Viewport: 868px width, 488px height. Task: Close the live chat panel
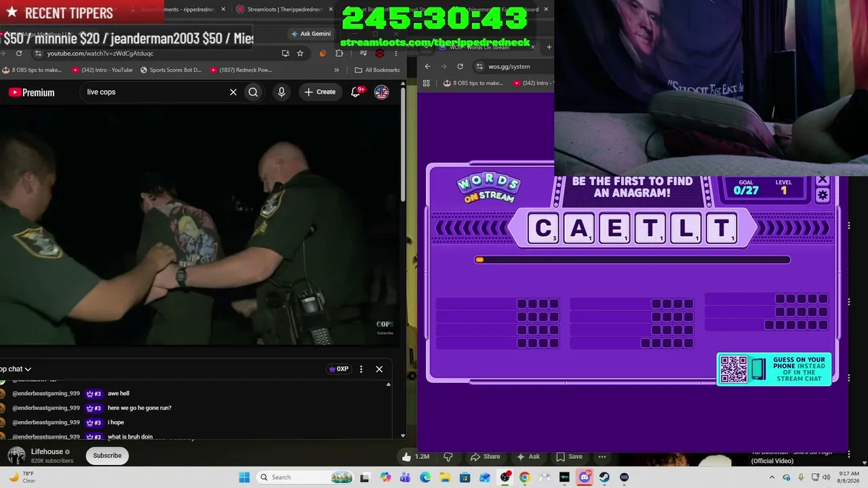point(379,369)
